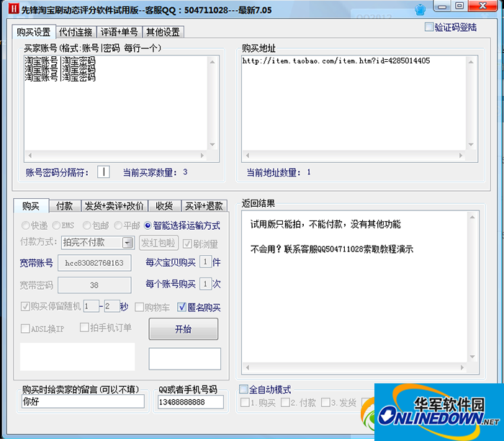Click right arrow of 买家账号 horizontal scrollbar
This screenshot has height=441, width=504.
click(x=202, y=156)
